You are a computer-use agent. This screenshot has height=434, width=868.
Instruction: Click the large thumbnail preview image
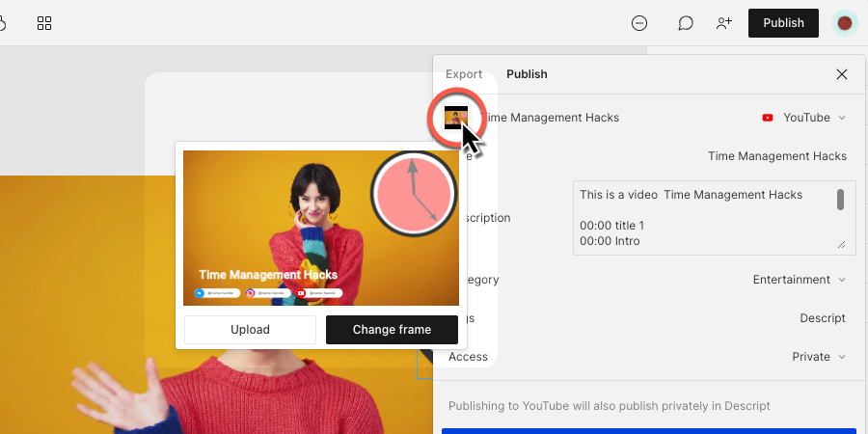coord(321,228)
